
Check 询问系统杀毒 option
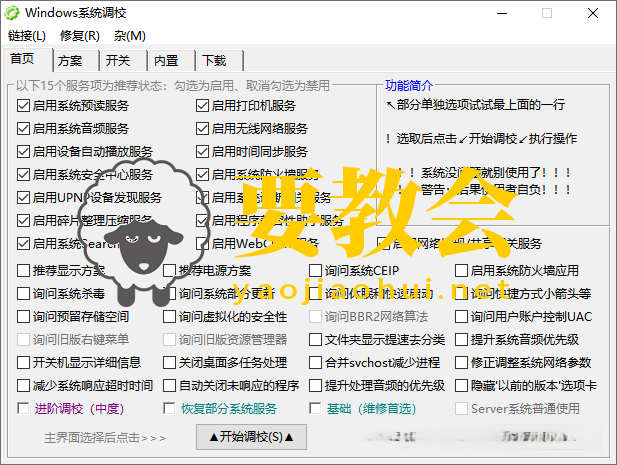tap(24, 293)
